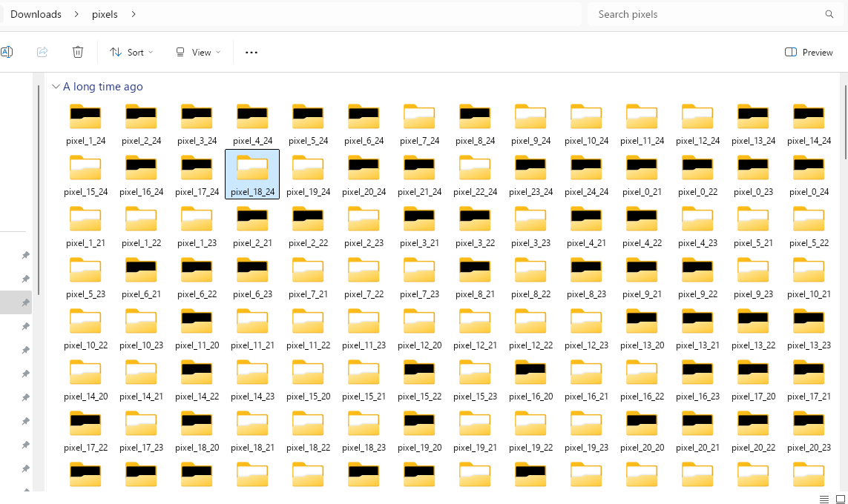Click the pixel_12_22 file name label

click(530, 345)
